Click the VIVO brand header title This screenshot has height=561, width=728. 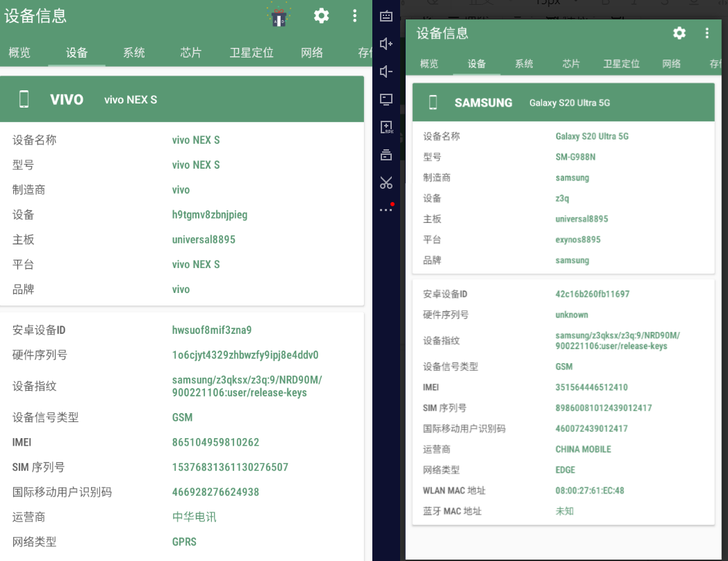point(67,99)
